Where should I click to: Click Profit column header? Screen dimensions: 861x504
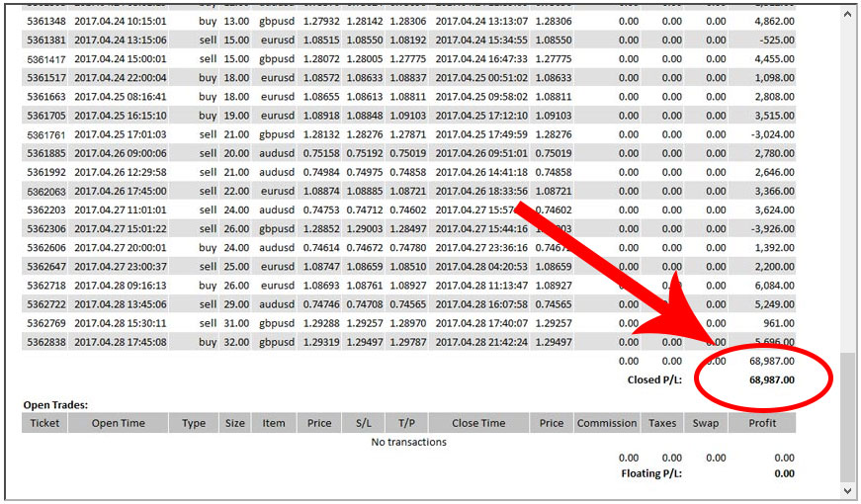click(762, 423)
